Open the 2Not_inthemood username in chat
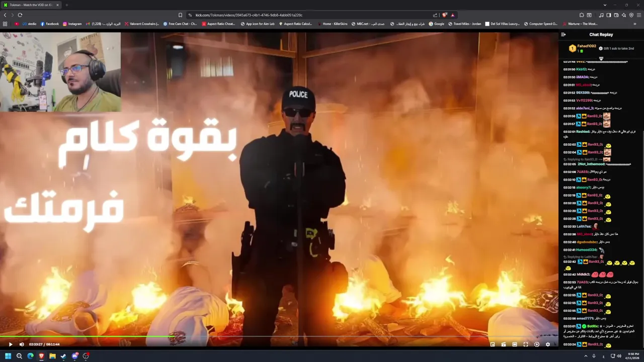The height and width of the screenshot is (362, 644). [591, 164]
